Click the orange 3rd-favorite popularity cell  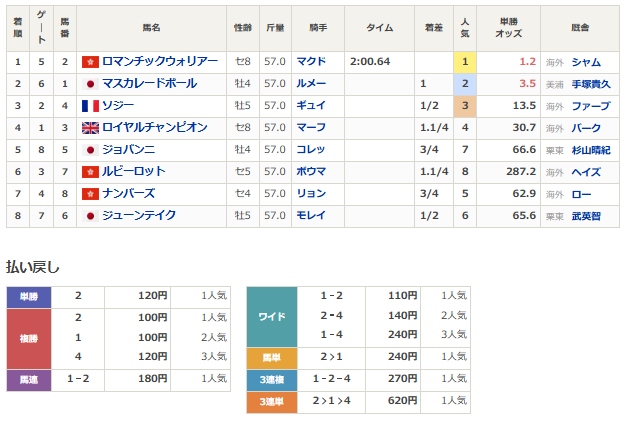[463, 106]
